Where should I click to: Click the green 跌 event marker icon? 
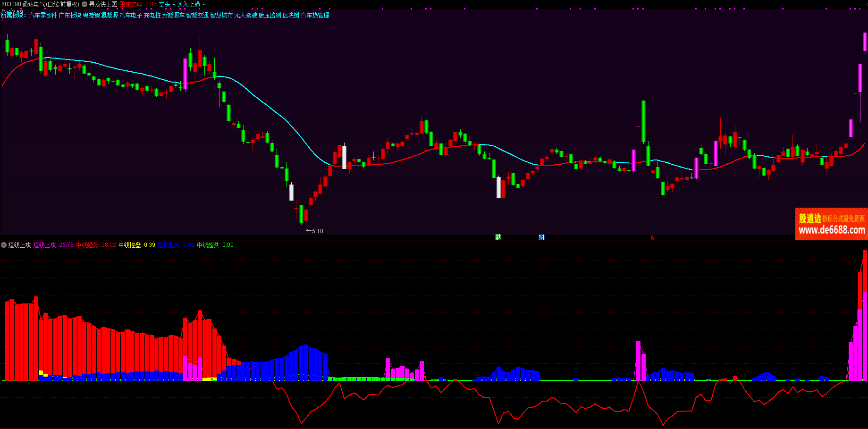(498, 237)
